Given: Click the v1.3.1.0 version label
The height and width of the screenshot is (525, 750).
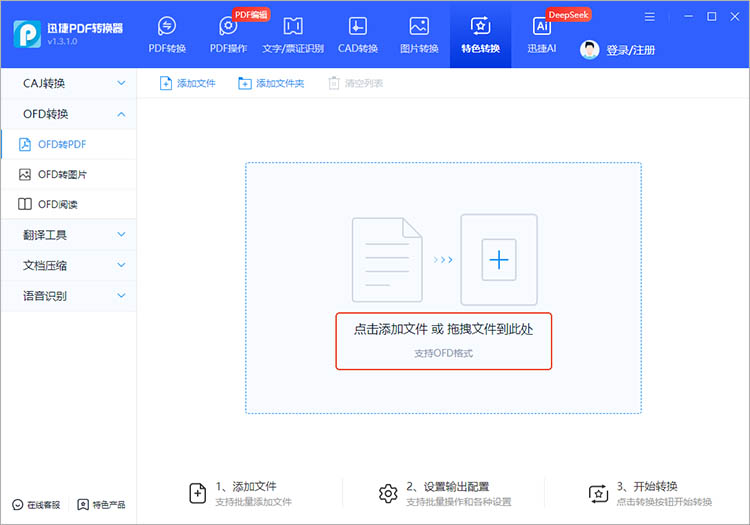Looking at the screenshot, I should [x=63, y=42].
